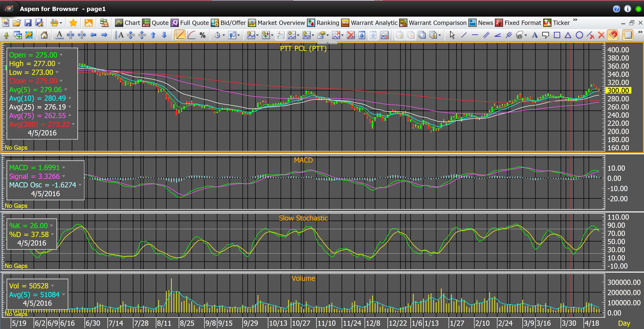Open the Fixed Format view
The image size is (644, 329).
tap(518, 23)
